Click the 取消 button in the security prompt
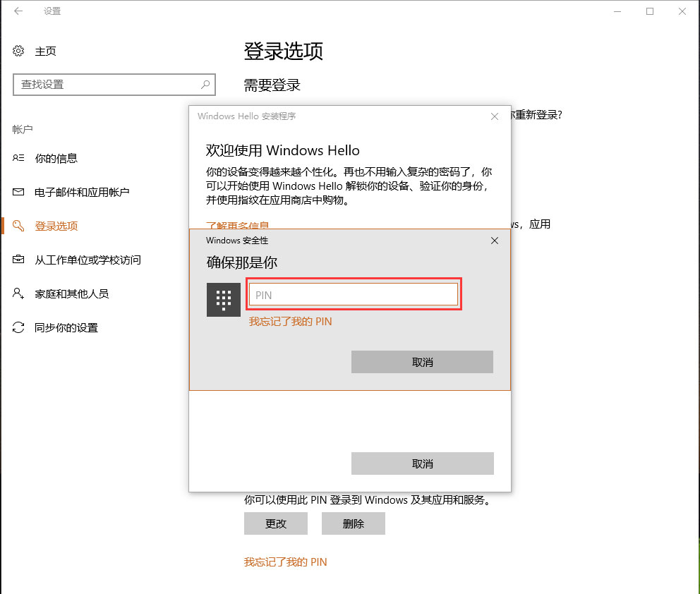The height and width of the screenshot is (594, 700). coord(421,361)
